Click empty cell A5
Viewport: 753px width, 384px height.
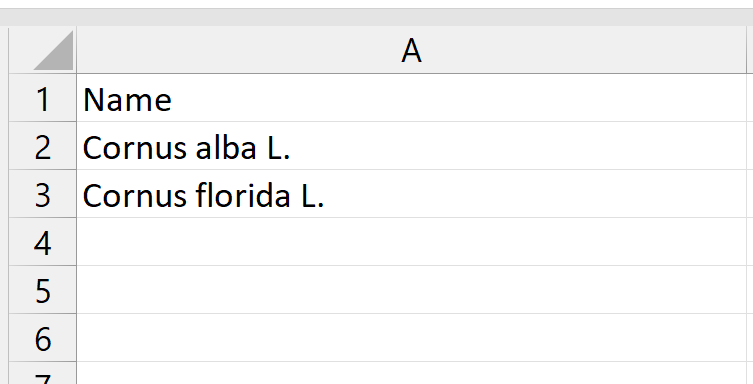click(412, 290)
